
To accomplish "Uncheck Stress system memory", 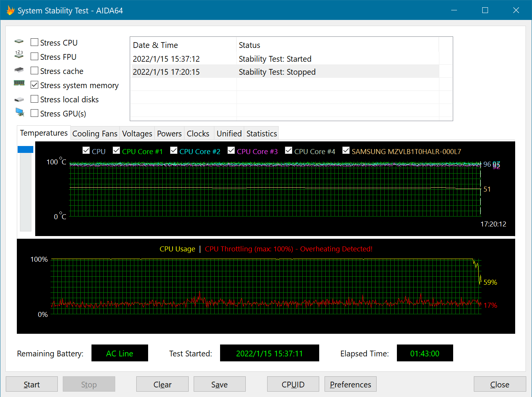I will click(34, 85).
